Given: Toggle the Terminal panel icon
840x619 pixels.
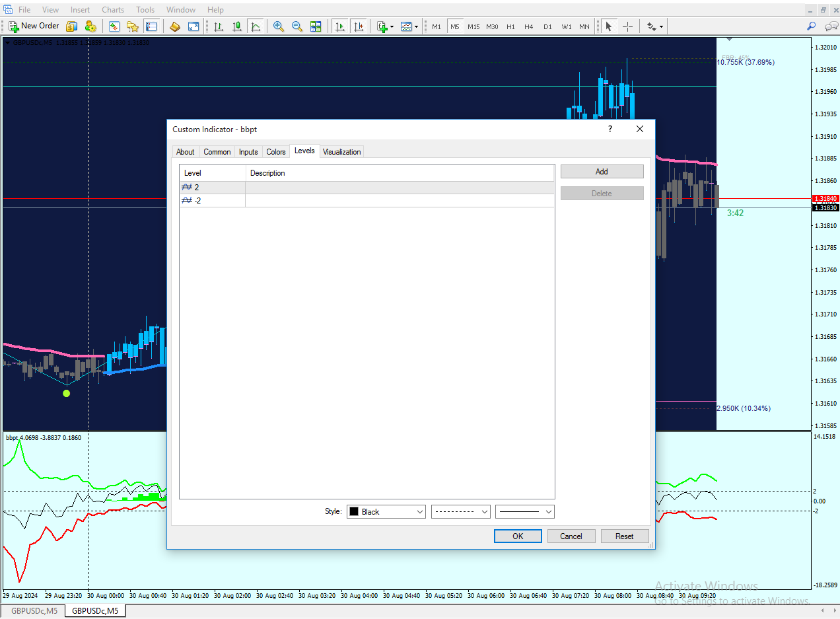Looking at the screenshot, I should click(x=151, y=26).
